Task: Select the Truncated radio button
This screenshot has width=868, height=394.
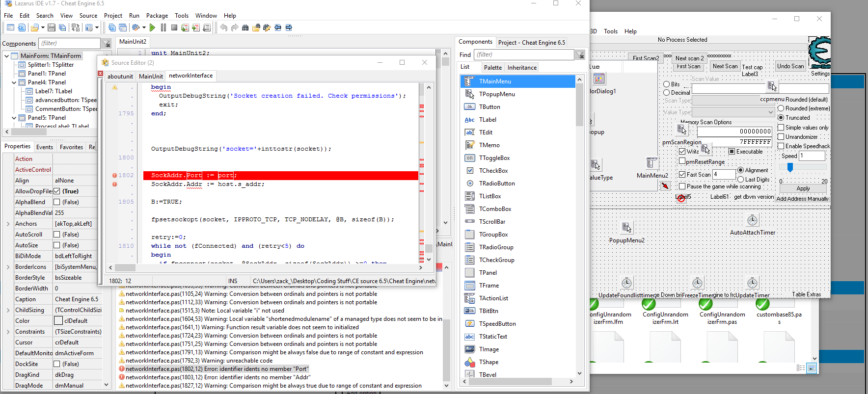Action: (x=781, y=118)
